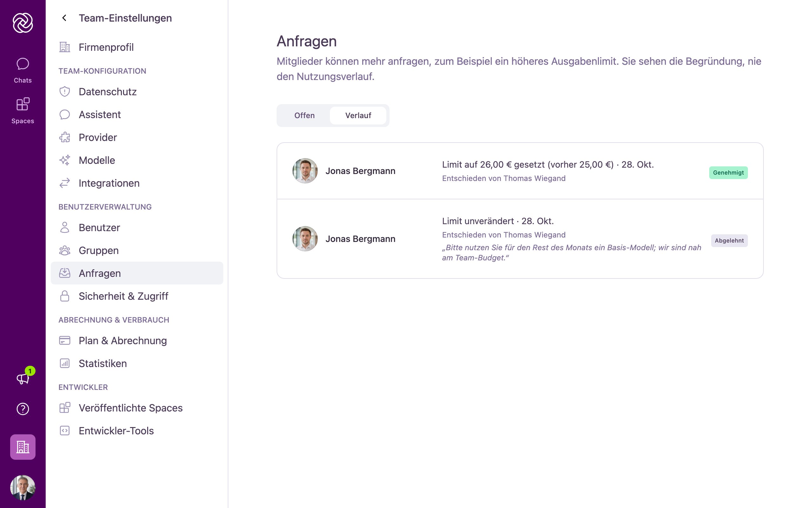
Task: Click the app logo icon
Action: (23, 23)
